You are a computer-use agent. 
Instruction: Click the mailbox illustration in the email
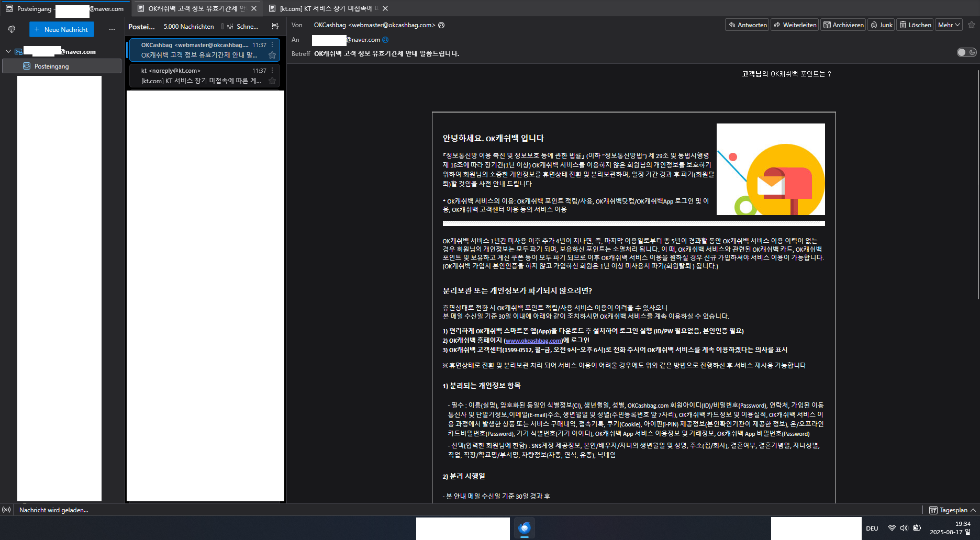pos(771,169)
